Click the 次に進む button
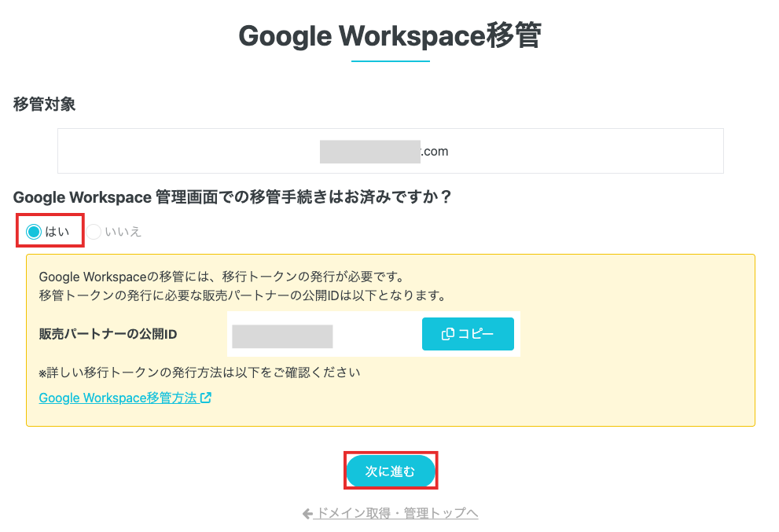The height and width of the screenshot is (532, 779). pyautogui.click(x=391, y=471)
